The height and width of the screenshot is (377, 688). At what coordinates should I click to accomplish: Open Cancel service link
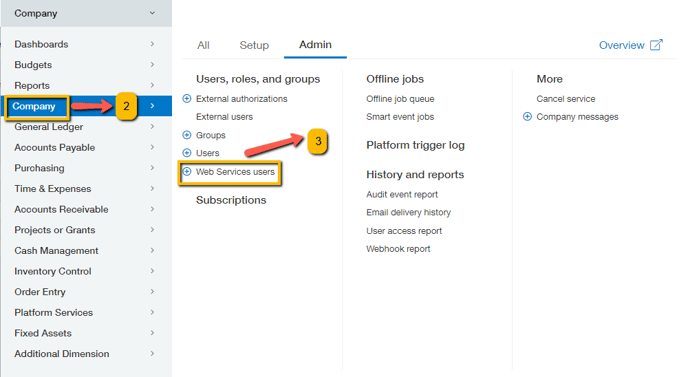coord(566,99)
